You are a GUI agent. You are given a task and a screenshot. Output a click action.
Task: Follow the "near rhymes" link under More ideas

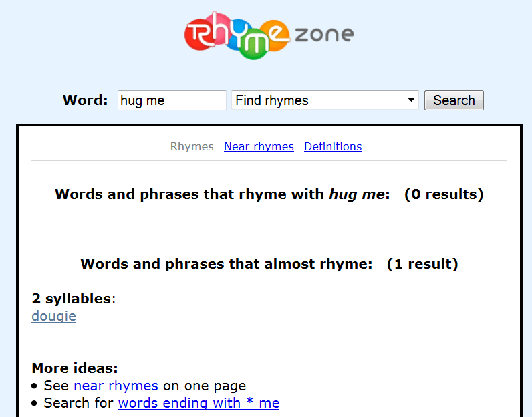pos(116,386)
